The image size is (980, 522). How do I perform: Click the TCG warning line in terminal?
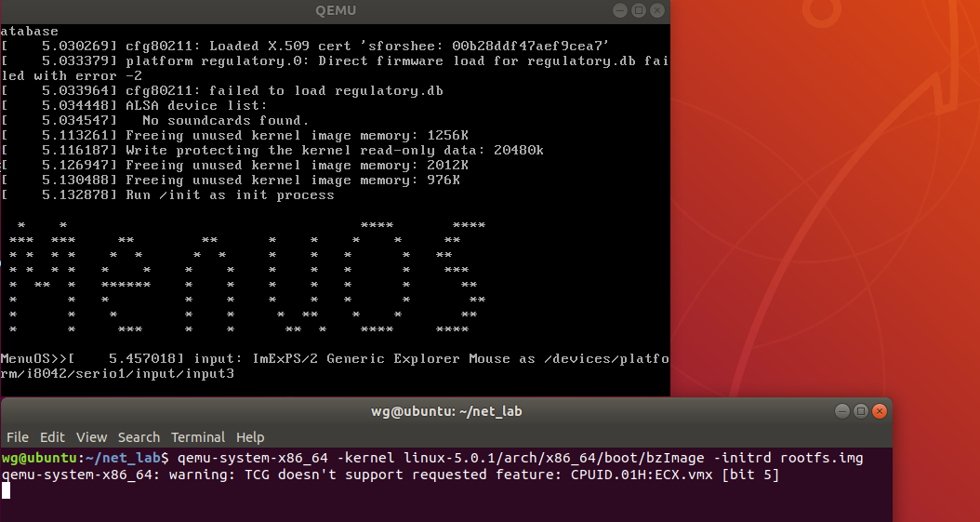[x=391, y=475]
